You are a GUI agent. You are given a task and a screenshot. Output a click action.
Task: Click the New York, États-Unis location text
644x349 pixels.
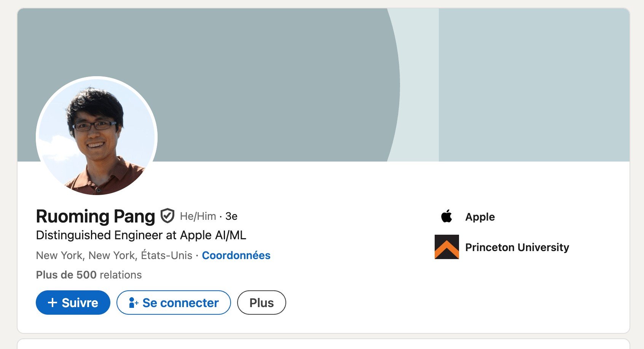114,255
